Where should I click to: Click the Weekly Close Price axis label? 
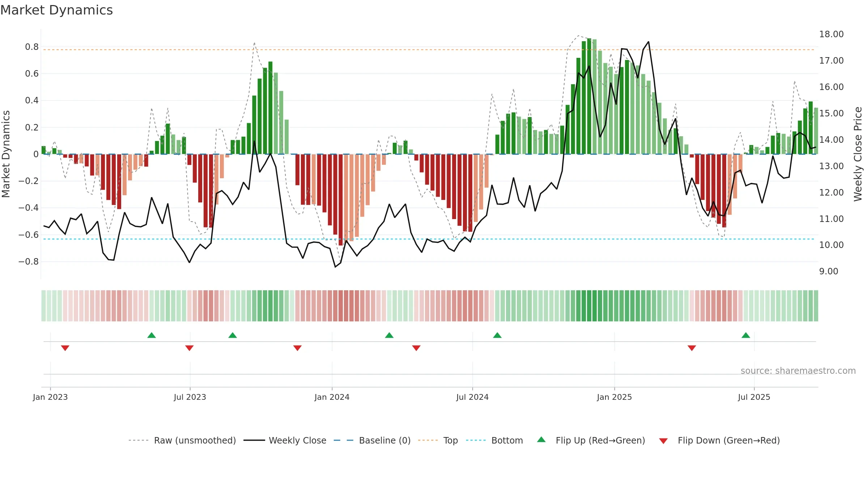coord(858,154)
